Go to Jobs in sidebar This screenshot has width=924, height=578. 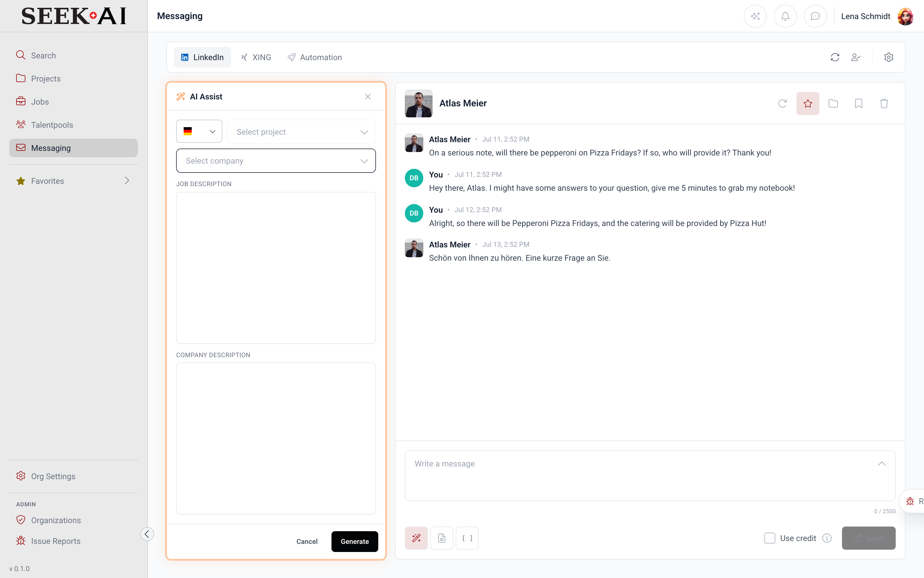point(73,102)
